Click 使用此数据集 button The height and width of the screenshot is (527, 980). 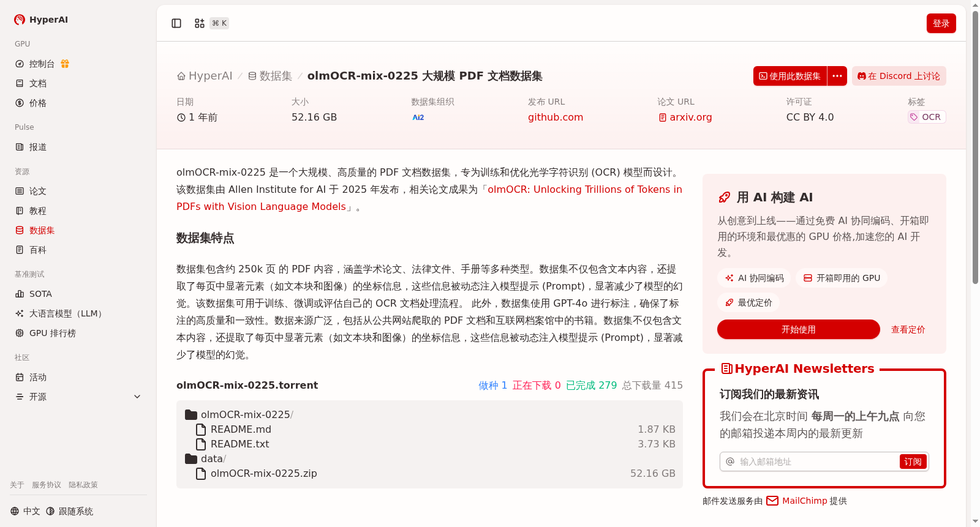pos(790,76)
